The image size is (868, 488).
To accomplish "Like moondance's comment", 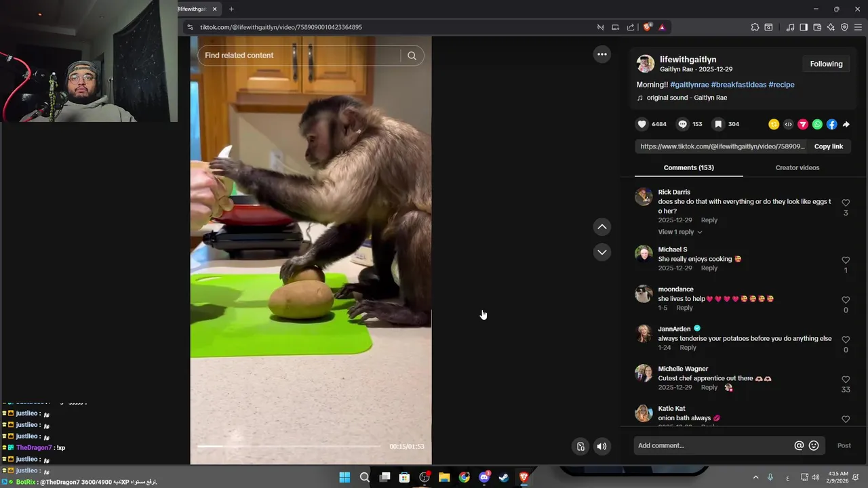I will [846, 300].
